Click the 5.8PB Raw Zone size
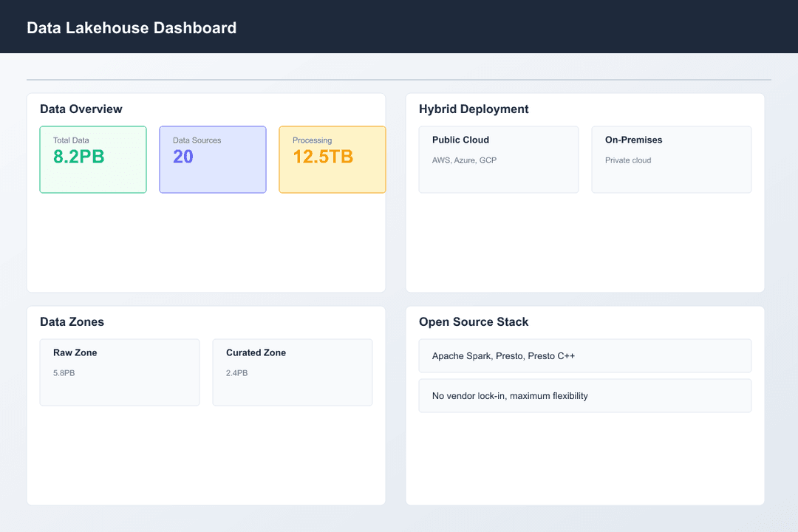This screenshot has height=532, width=798. click(x=64, y=373)
